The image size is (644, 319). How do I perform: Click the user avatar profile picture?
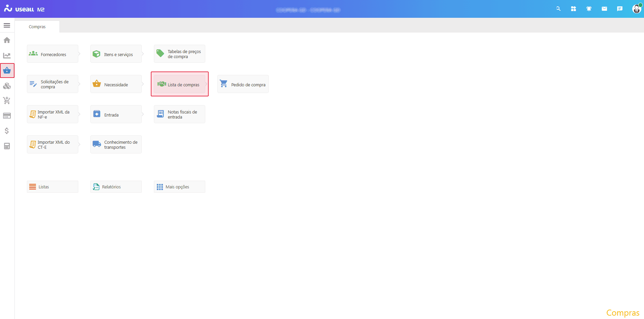point(636,9)
